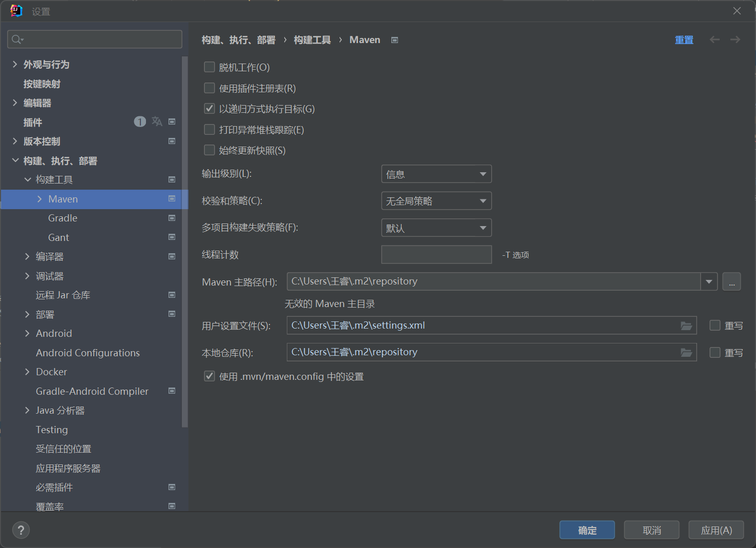Click the project-level icon in the 版本控制 row
The height and width of the screenshot is (548, 756).
(x=172, y=141)
